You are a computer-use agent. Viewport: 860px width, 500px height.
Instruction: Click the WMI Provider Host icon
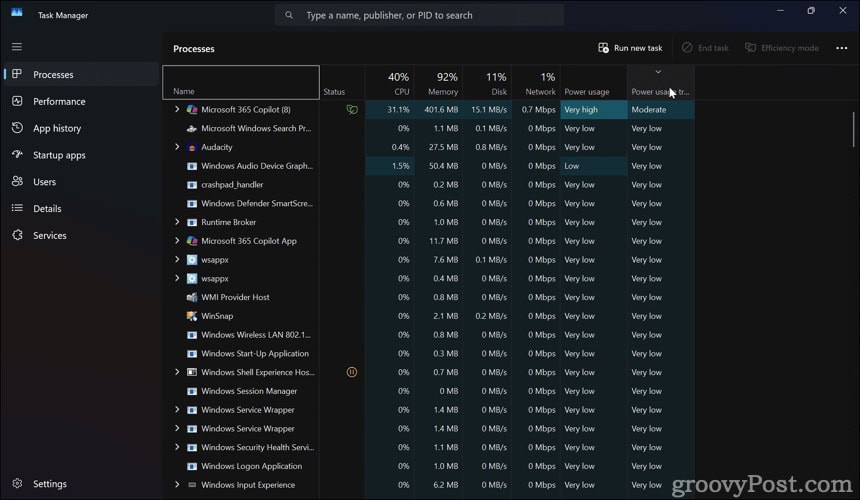tap(191, 297)
